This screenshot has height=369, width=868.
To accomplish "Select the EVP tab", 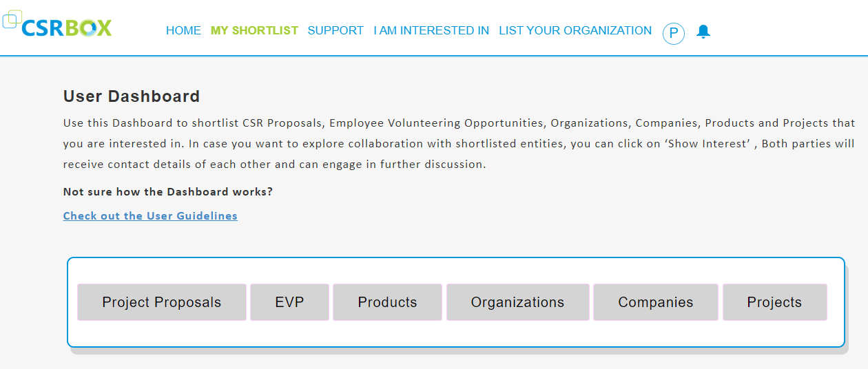I will coord(289,302).
